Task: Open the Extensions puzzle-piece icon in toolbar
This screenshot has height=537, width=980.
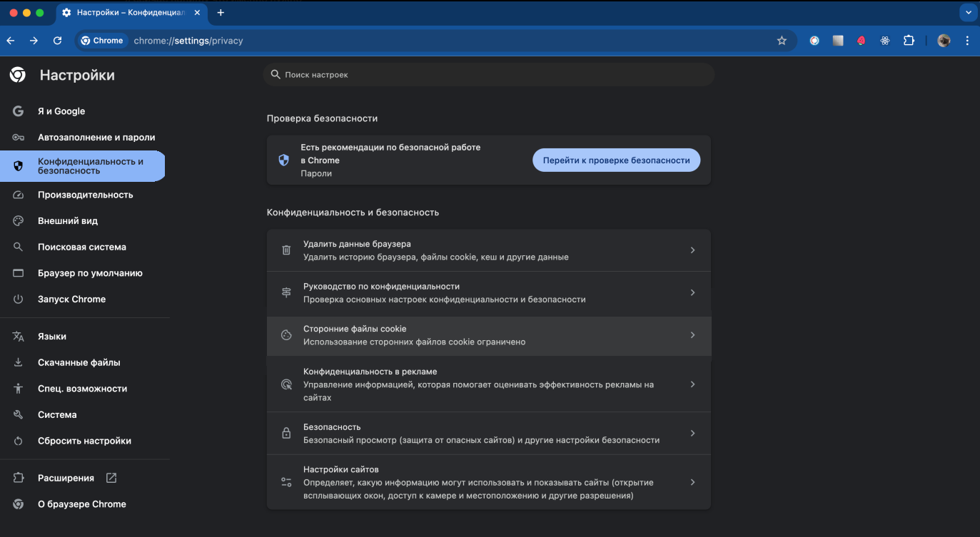Action: pos(909,41)
